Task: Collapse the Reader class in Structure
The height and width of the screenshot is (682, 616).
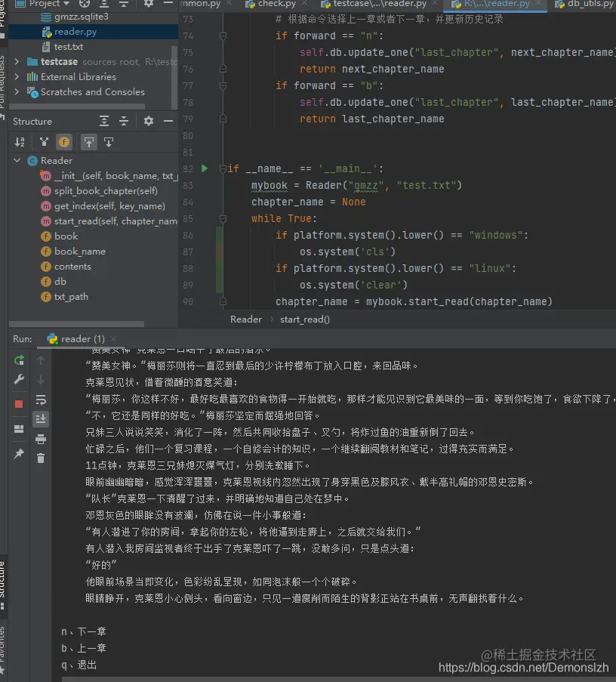Action: [x=17, y=160]
